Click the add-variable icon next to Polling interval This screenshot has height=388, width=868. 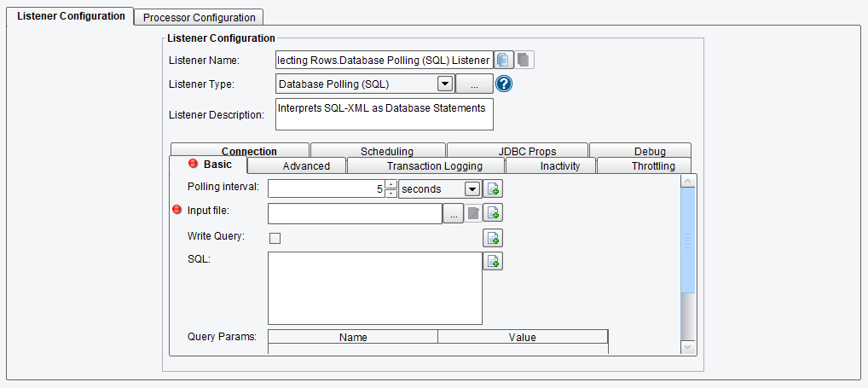[x=493, y=188]
